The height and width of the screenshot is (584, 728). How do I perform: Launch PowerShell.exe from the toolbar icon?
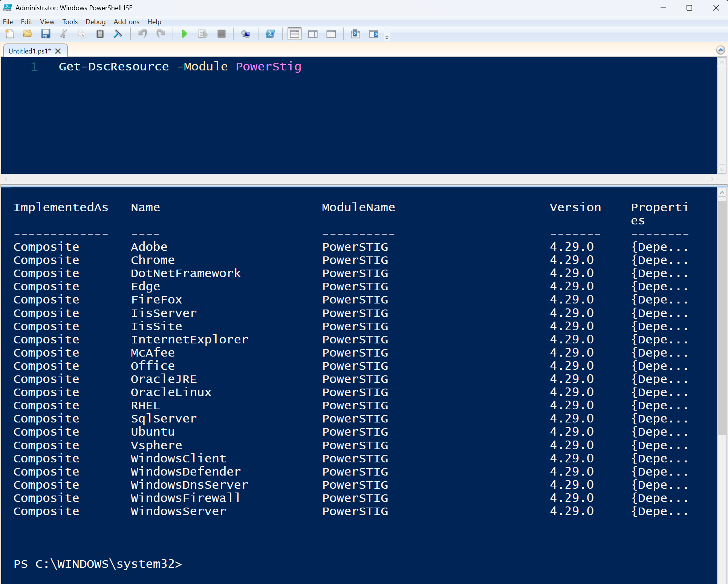[270, 34]
